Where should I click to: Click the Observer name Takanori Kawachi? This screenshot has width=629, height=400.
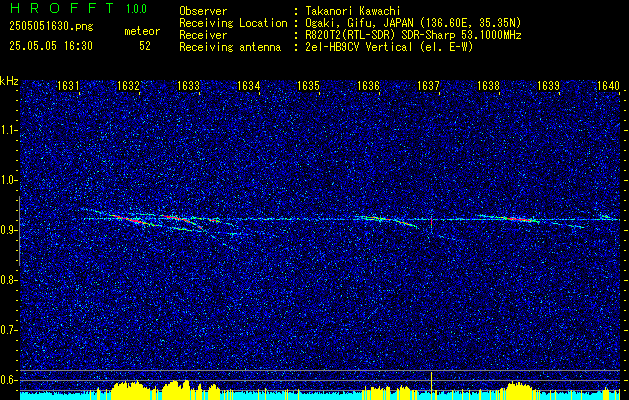click(x=354, y=11)
